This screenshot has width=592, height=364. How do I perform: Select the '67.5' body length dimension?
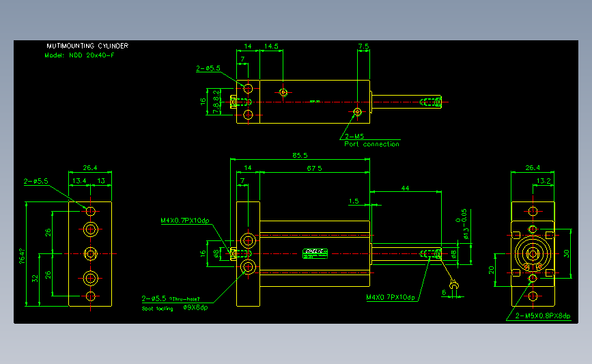pyautogui.click(x=314, y=169)
